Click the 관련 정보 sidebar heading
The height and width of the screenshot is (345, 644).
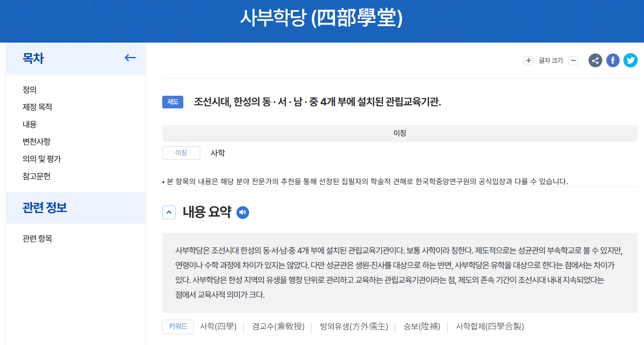click(45, 208)
